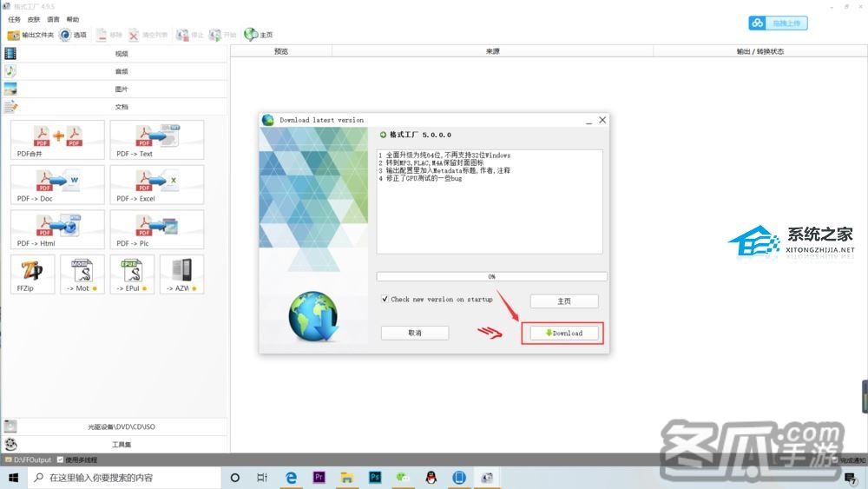Choose the PDF -> Doc converter

57,184
